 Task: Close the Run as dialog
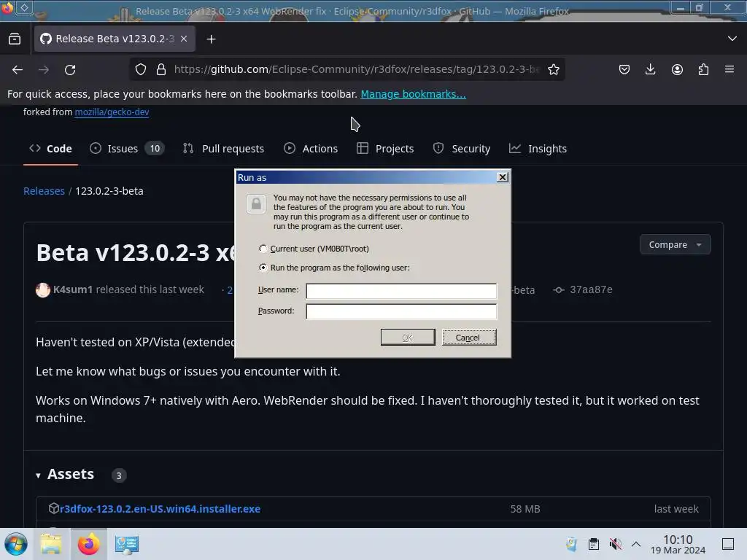tap(502, 177)
